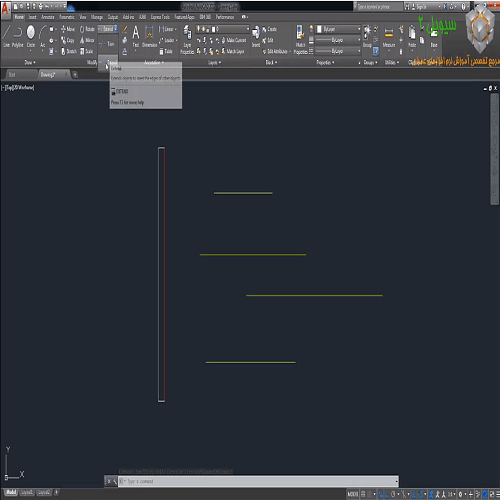Switch to the Annotate ribbon tab
This screenshot has height=500, width=500.
pos(48,17)
